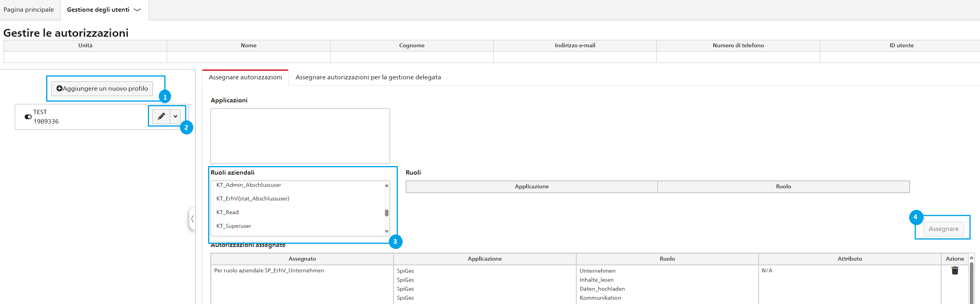Expand the Gestione degli utenti menu chevron
This screenshot has width=980, height=304.
pyautogui.click(x=137, y=10)
